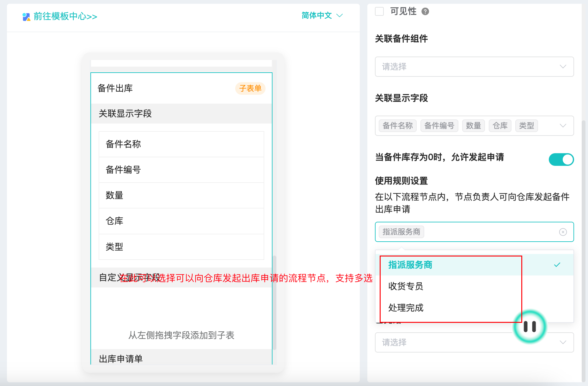Click the 使用规则设置 heading

click(401, 181)
